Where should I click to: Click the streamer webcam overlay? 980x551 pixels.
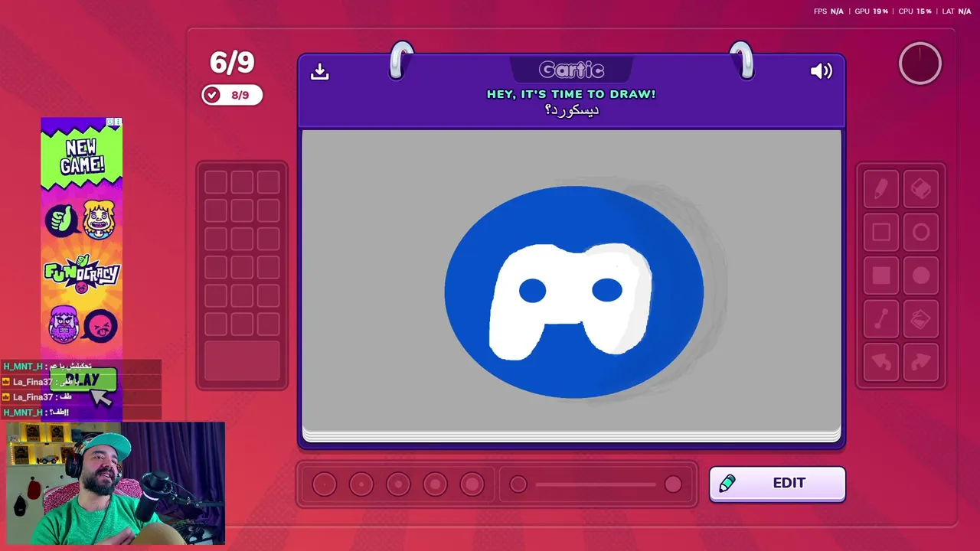(x=116, y=483)
